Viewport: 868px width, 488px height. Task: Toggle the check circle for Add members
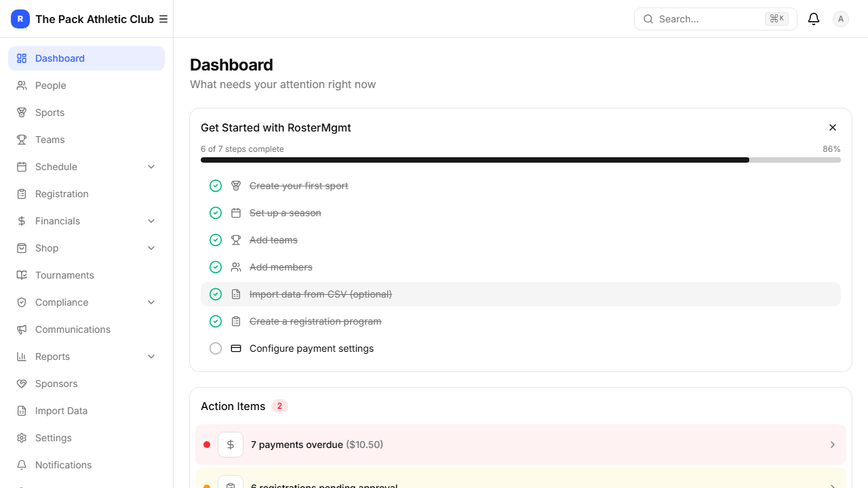[x=216, y=267]
